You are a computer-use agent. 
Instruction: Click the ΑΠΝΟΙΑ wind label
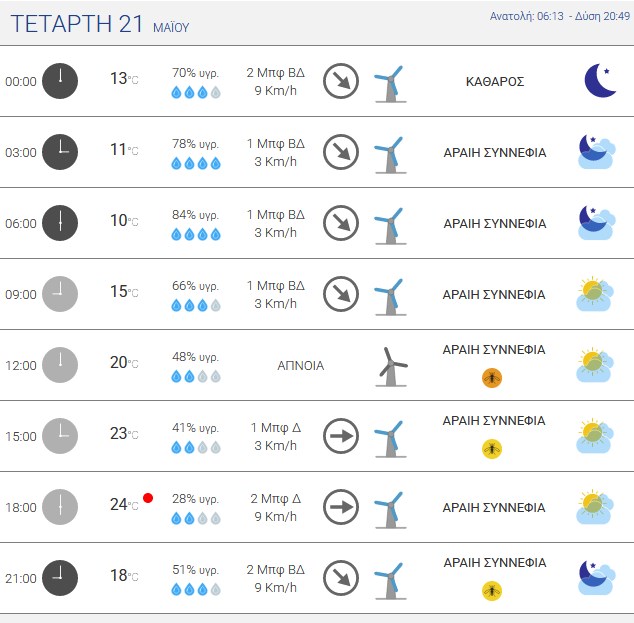[x=300, y=365]
